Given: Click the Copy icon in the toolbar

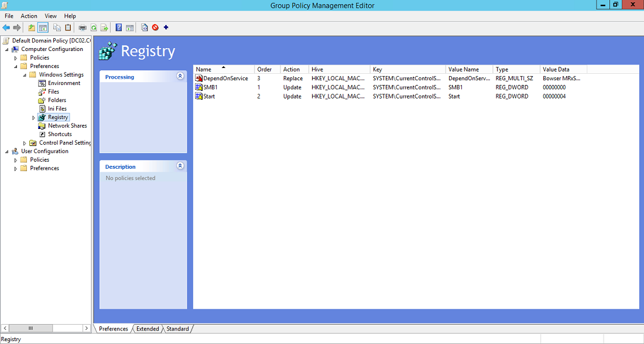Looking at the screenshot, I should [x=57, y=27].
